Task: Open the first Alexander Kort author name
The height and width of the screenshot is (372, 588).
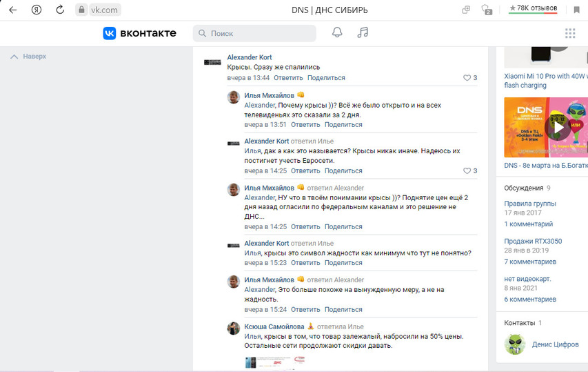Action: coord(250,57)
